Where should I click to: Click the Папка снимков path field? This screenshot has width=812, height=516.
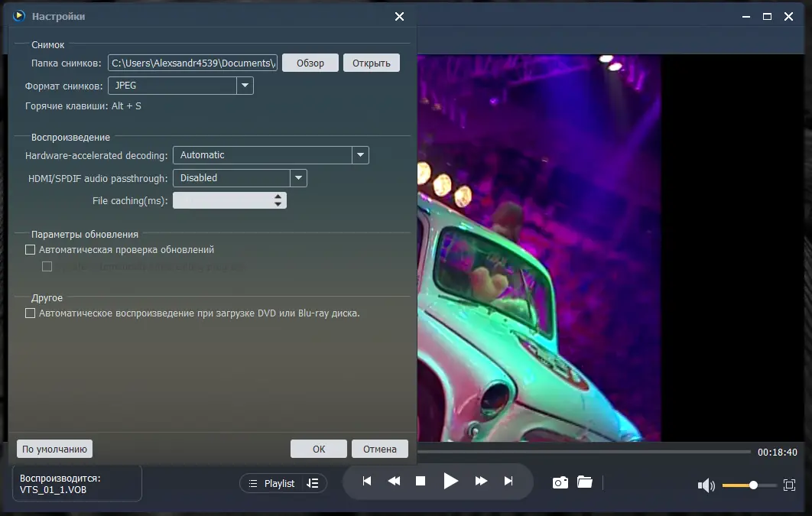(193, 63)
